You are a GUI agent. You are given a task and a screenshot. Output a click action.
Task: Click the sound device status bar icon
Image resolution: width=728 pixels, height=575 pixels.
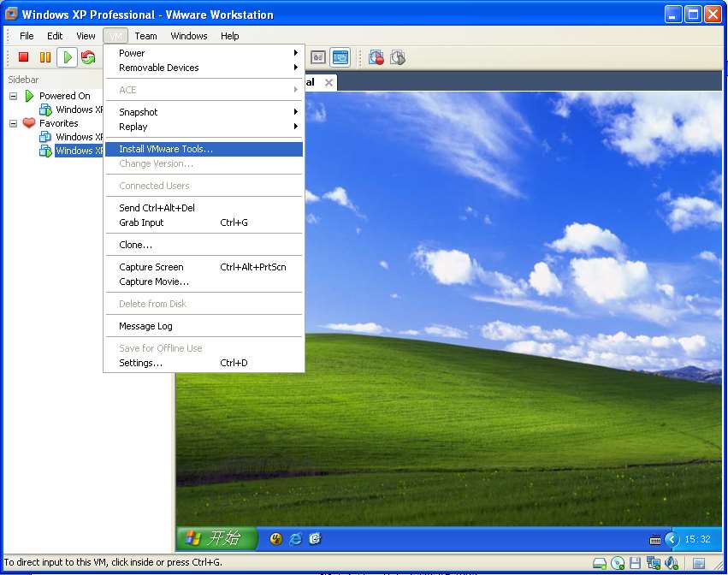tap(672, 563)
